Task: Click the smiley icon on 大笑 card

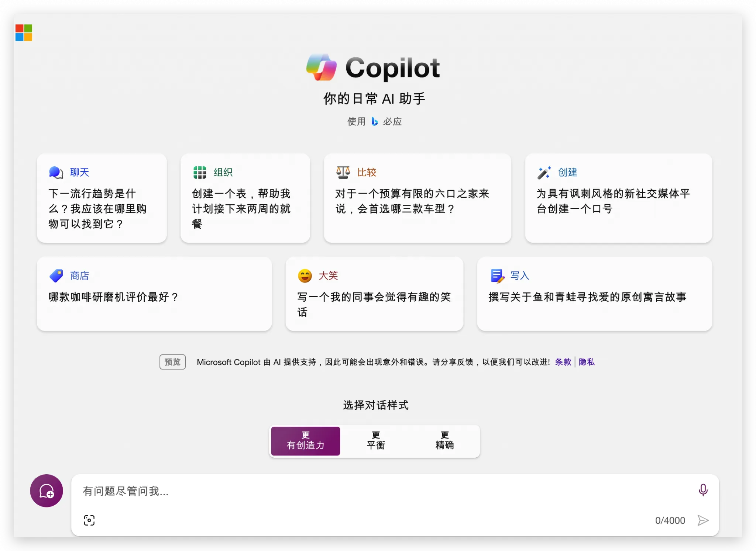Action: [305, 275]
